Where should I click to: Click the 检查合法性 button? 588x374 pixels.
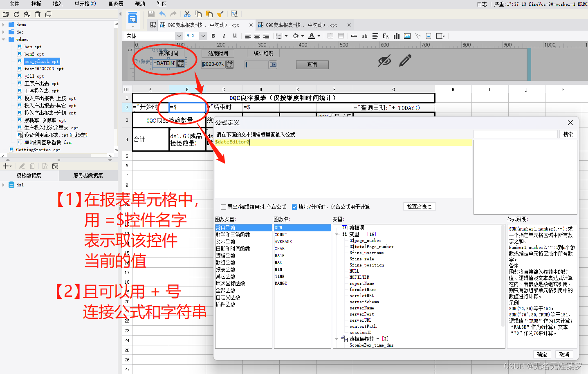click(419, 206)
